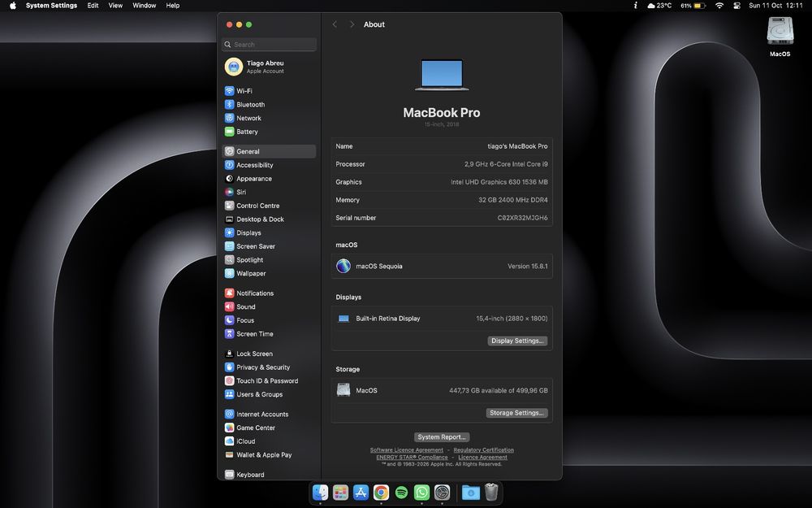The width and height of the screenshot is (812, 508).
Task: Open the Apple menu
Action: pyautogui.click(x=13, y=5)
